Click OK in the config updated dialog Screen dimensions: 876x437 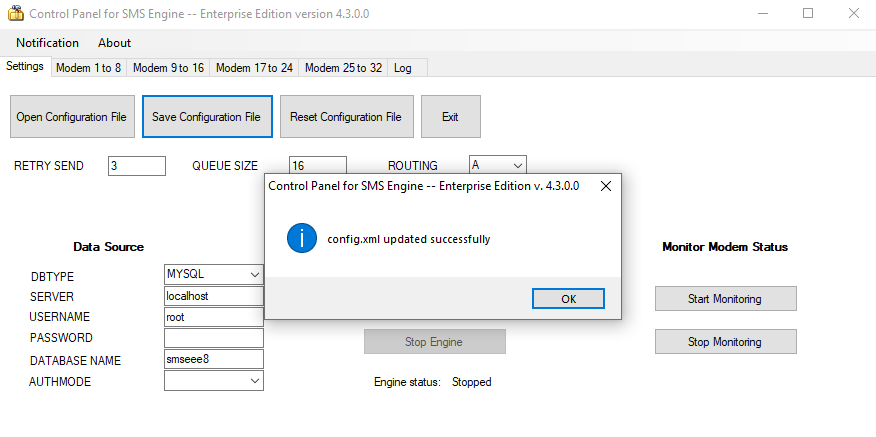[568, 298]
